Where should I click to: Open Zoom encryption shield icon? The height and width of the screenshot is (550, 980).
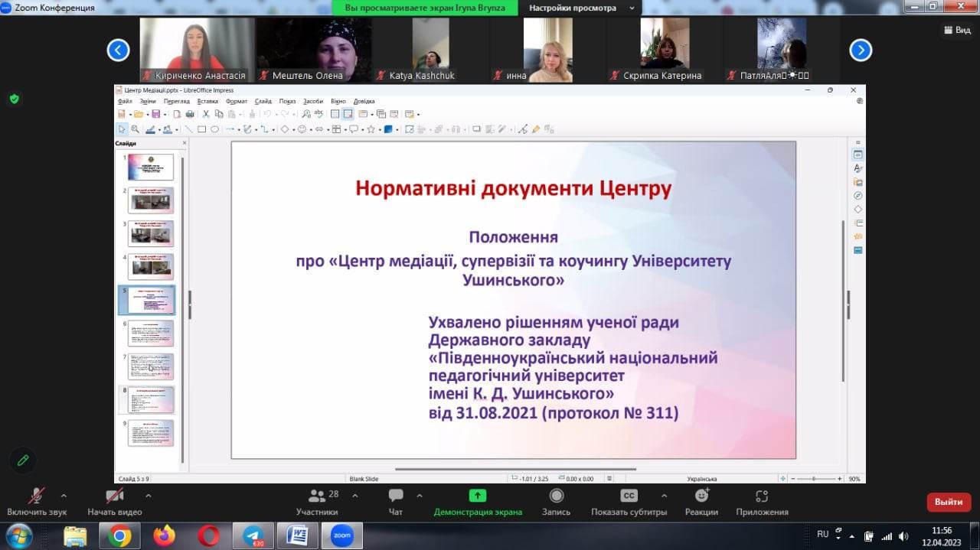14,99
